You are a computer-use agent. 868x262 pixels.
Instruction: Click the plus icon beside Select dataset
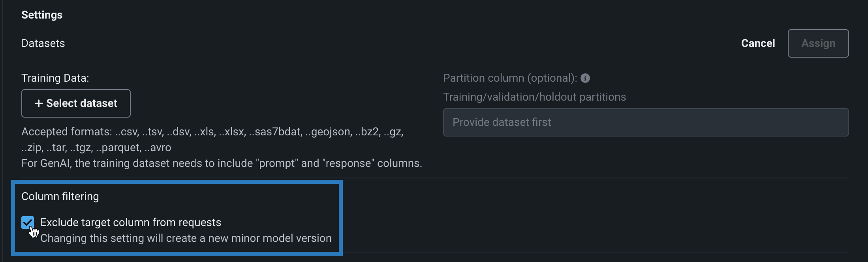pos(39,103)
